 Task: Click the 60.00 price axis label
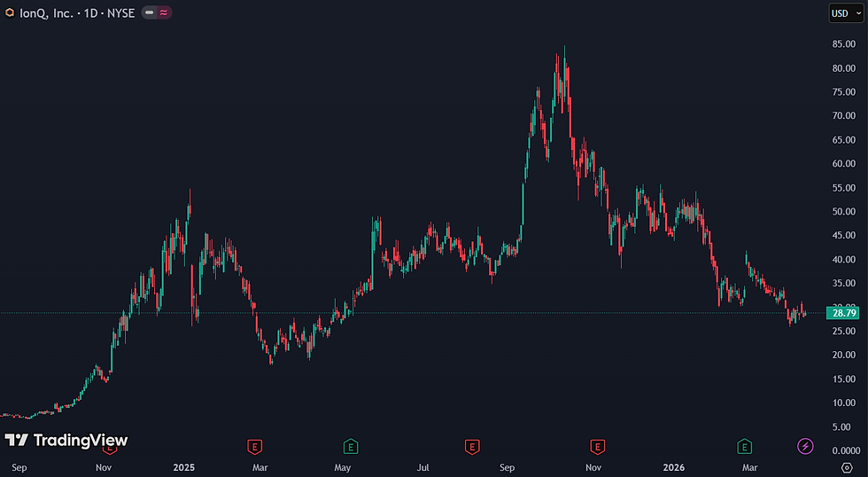pos(843,163)
